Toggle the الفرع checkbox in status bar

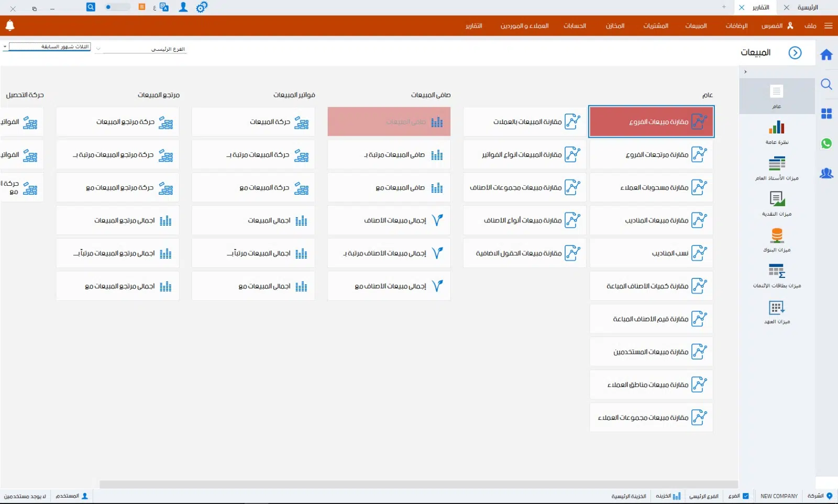tap(746, 496)
